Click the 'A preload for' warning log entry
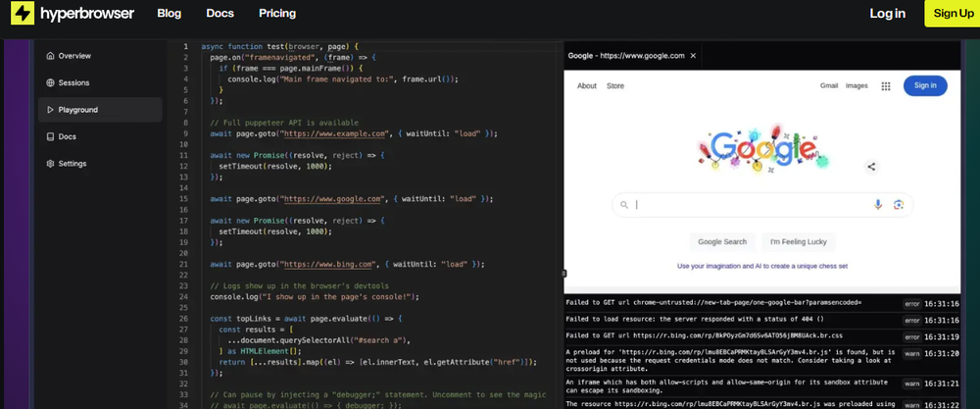980x409 pixels. (x=731, y=361)
